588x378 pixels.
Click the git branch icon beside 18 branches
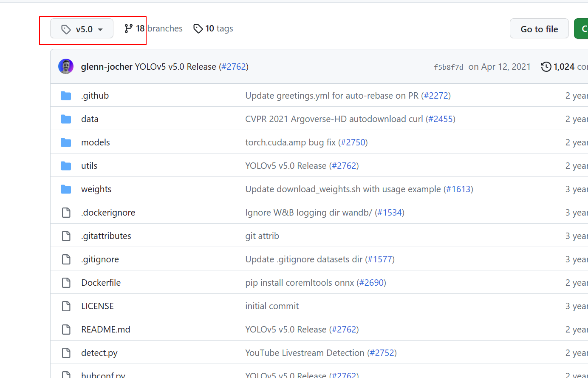click(x=128, y=28)
